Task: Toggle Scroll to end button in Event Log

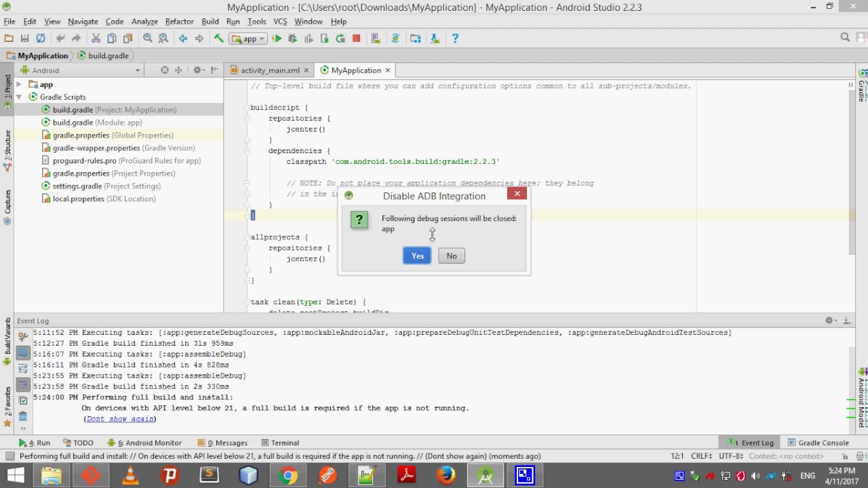Action: (22, 384)
